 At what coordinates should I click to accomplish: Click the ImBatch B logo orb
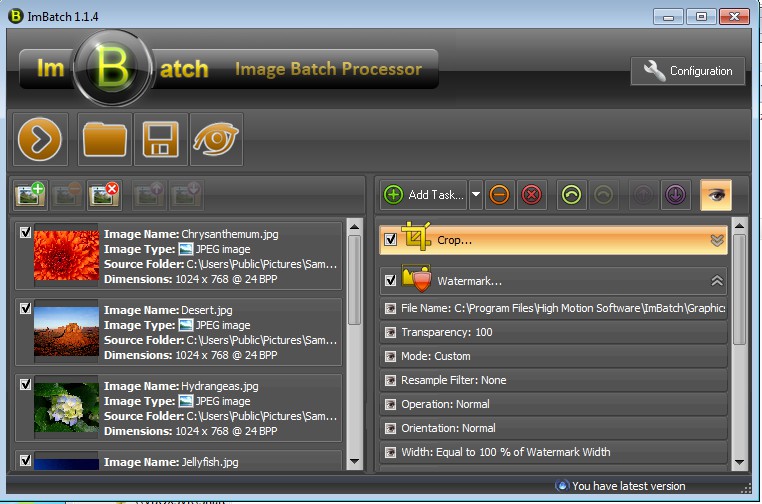coord(112,68)
